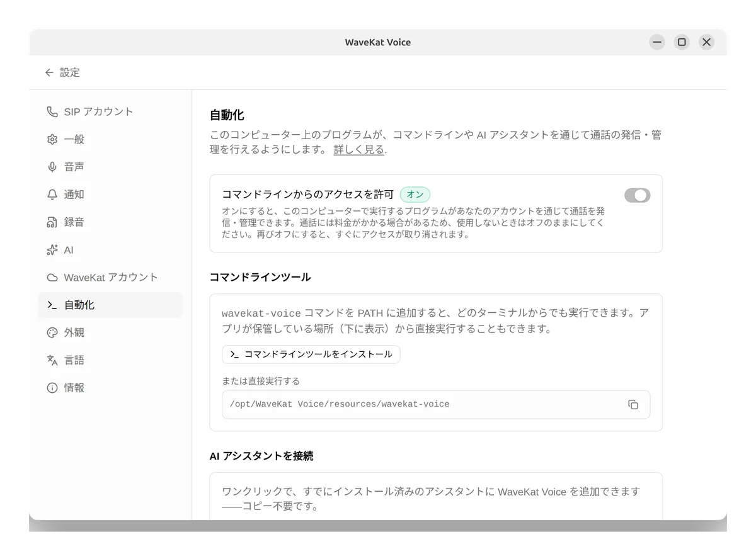Click the phone icon for SIP アカウント
This screenshot has width=756, height=549.
(x=52, y=111)
